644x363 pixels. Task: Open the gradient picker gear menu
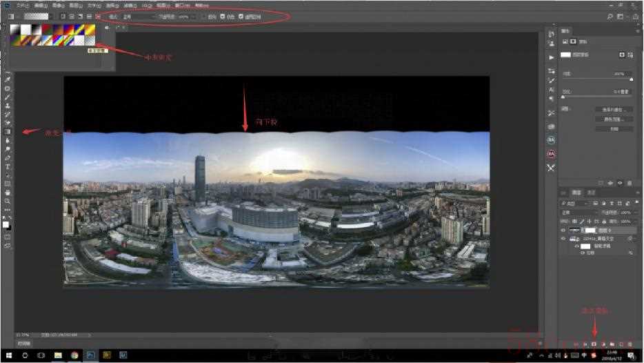[107, 28]
